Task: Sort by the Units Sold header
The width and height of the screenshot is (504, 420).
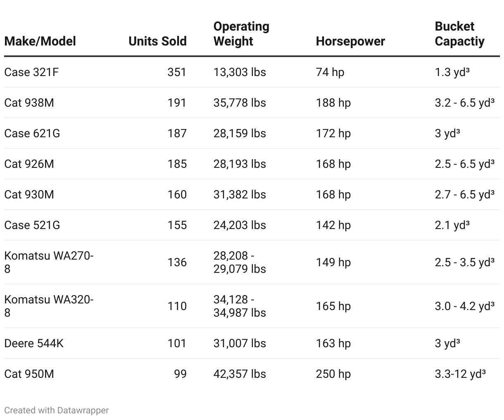Action: [x=157, y=41]
